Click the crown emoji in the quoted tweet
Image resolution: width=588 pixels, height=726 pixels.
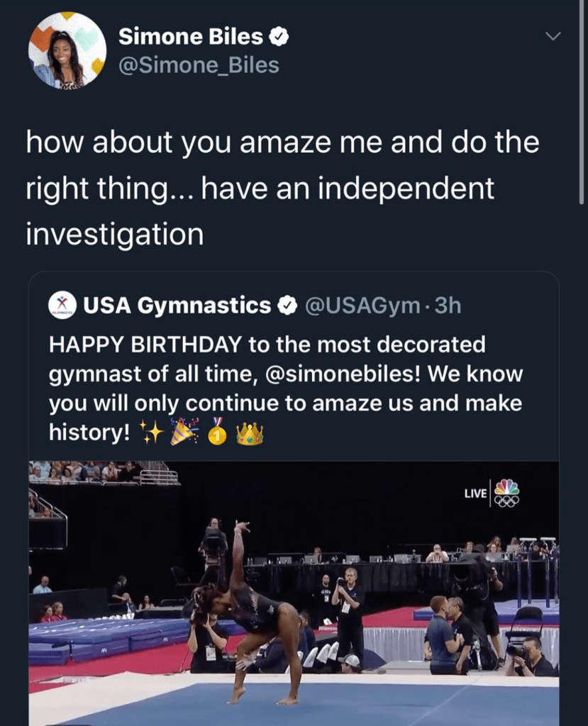(x=250, y=433)
